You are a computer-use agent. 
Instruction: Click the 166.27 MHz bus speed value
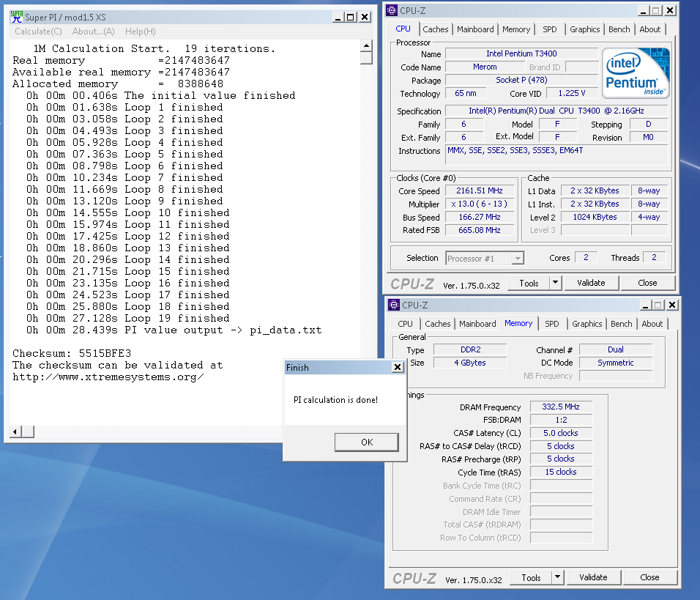(x=480, y=217)
